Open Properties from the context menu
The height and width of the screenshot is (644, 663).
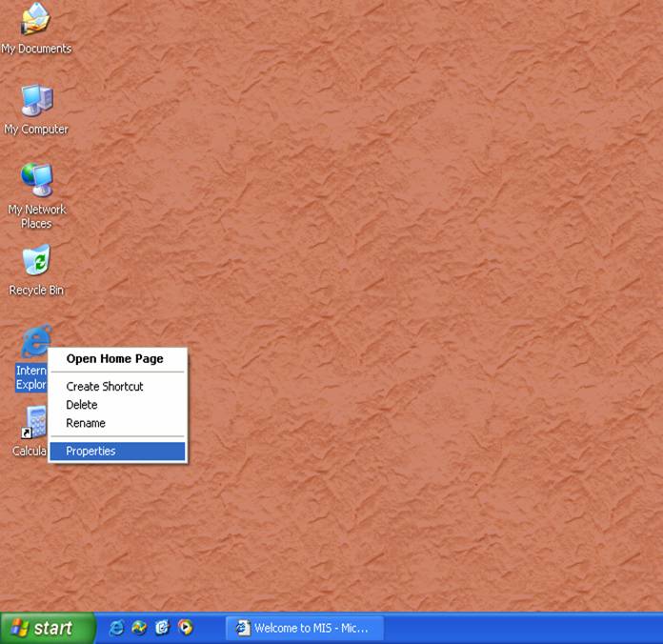(x=90, y=452)
